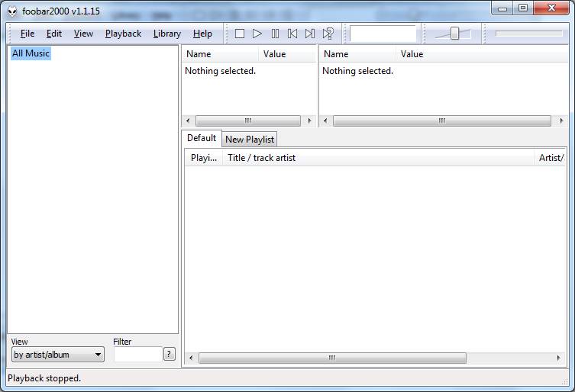Open the Playback menu
The image size is (575, 392).
[123, 34]
